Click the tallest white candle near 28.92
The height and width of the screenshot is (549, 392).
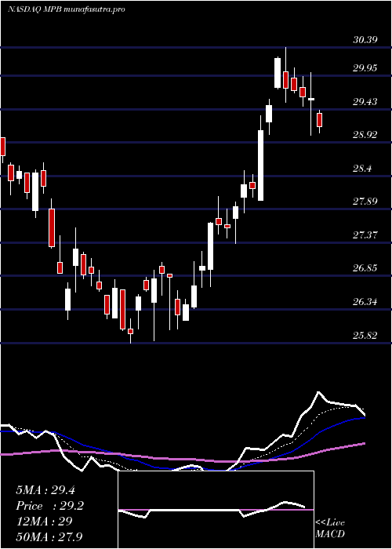[260, 165]
